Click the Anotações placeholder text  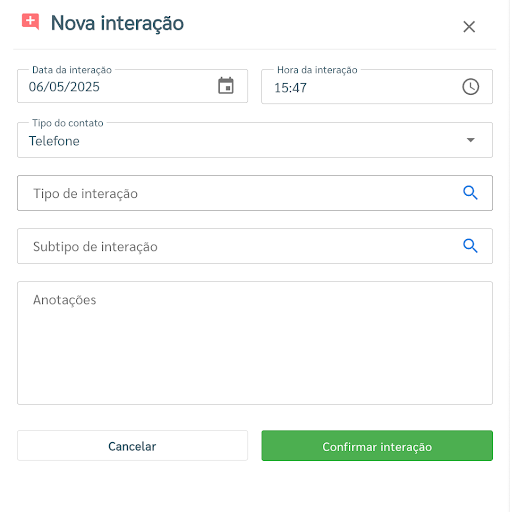pyautogui.click(x=64, y=300)
